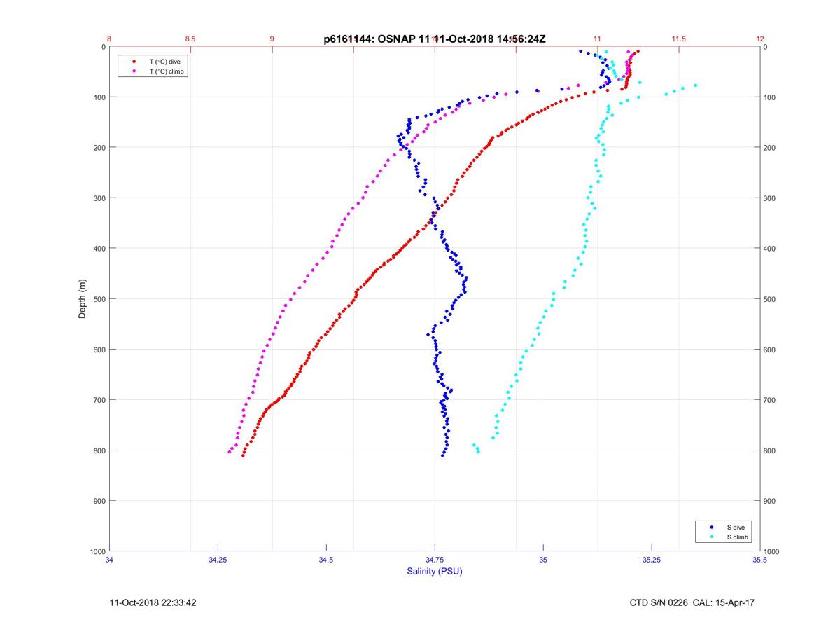This screenshot has width=840, height=620.
Task: Click depth tick 1000 on right axis
Action: 772,551
